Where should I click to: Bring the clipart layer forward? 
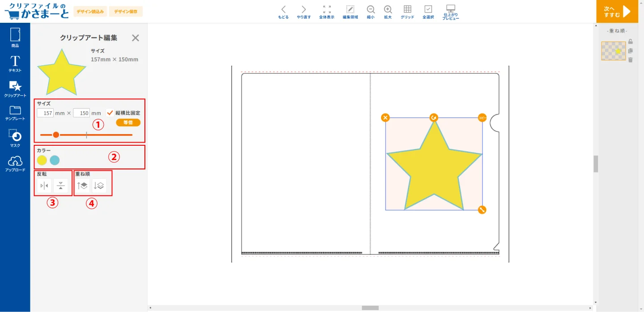coord(83,186)
